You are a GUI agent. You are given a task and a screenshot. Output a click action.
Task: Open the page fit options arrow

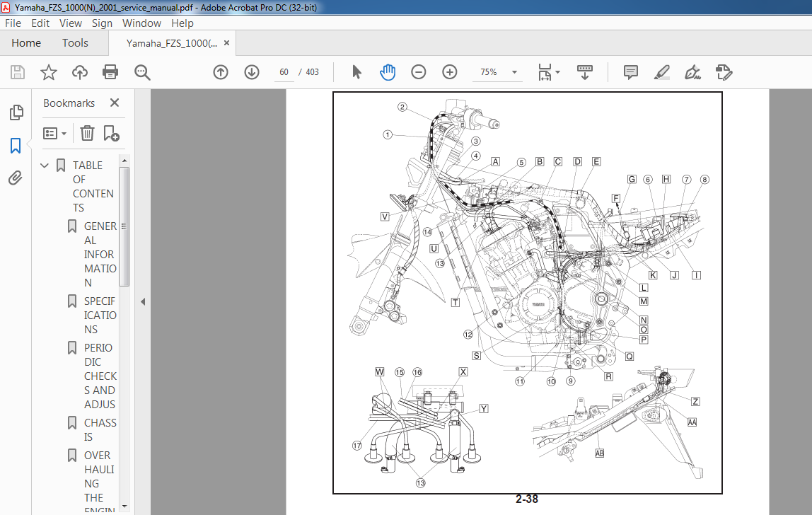558,72
